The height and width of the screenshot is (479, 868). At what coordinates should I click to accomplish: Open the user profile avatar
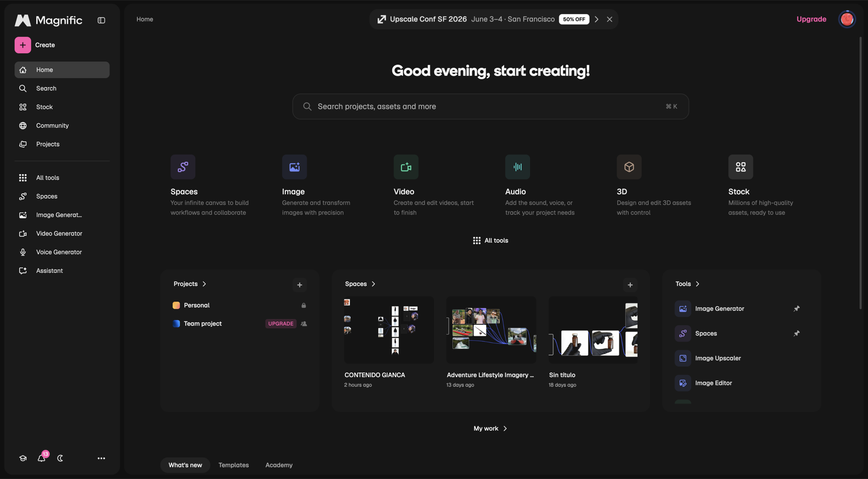tap(847, 19)
